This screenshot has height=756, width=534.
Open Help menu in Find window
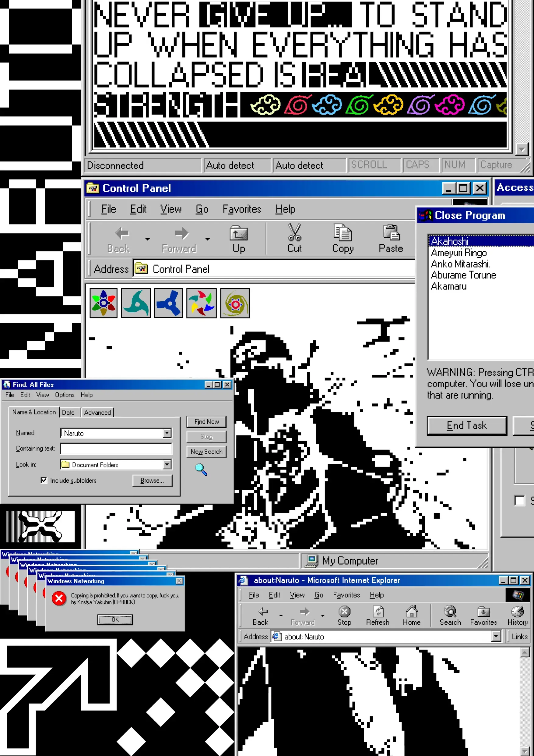86,395
